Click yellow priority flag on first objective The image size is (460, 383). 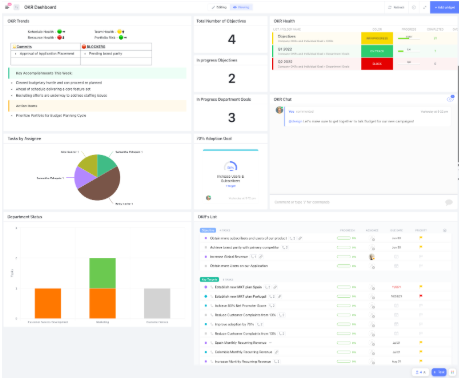click(421, 238)
